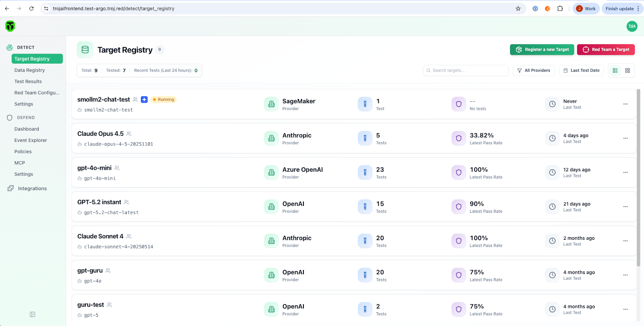Switch to grid view layout

pyautogui.click(x=627, y=71)
